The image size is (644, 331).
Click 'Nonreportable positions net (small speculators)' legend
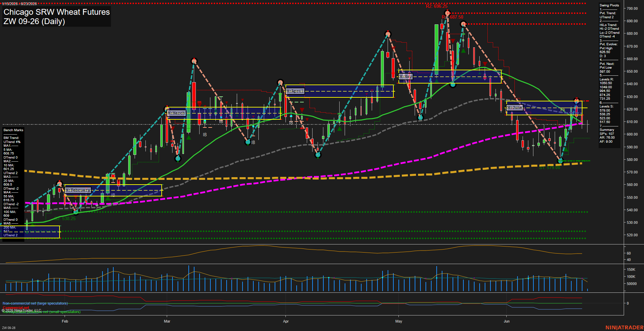[x=41, y=312]
